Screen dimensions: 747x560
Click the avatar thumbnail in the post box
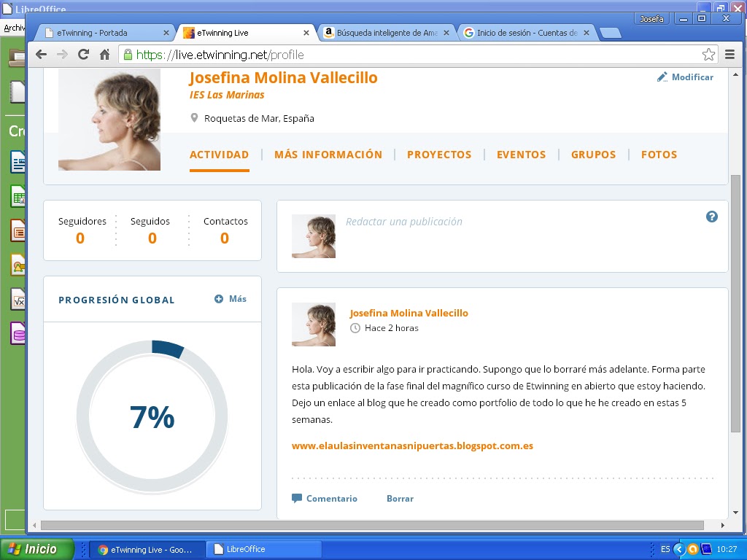pos(314,236)
